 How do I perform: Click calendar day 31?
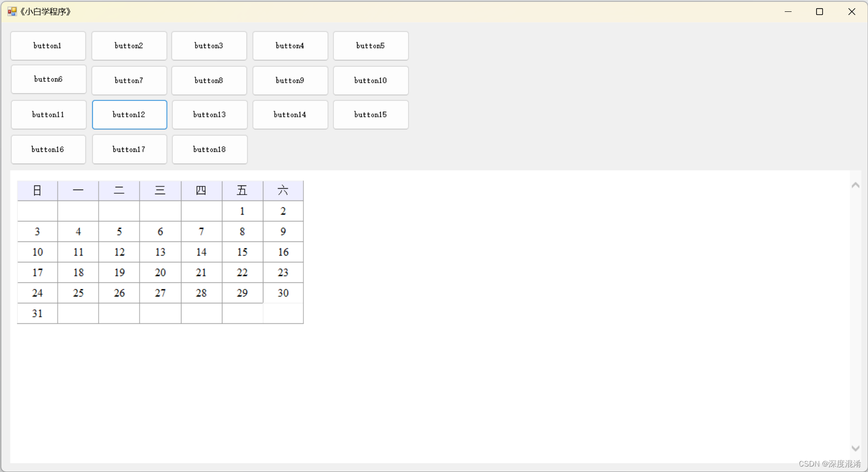(37, 313)
